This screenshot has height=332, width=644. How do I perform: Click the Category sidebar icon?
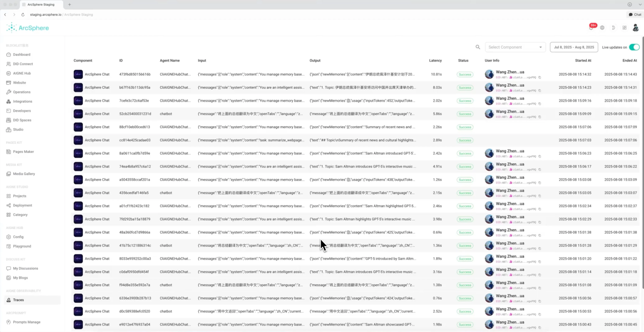(9, 215)
